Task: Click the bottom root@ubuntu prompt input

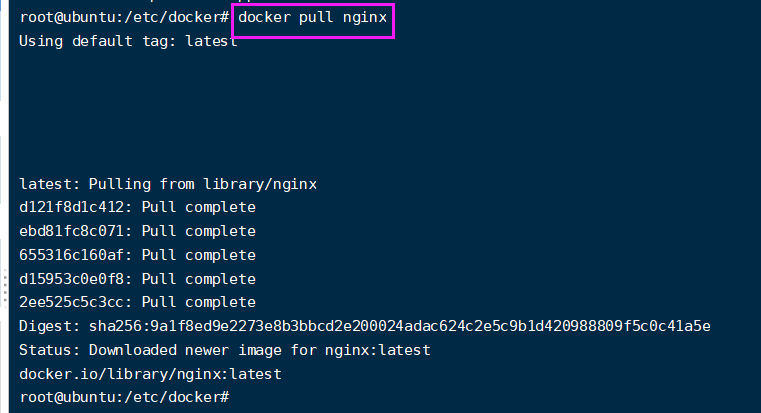Action: (x=125, y=397)
